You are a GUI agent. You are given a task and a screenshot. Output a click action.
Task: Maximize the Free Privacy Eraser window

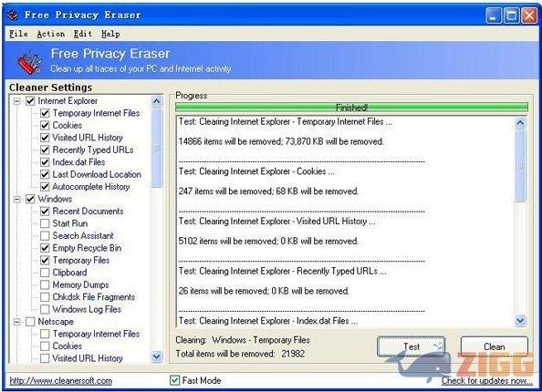coord(511,15)
